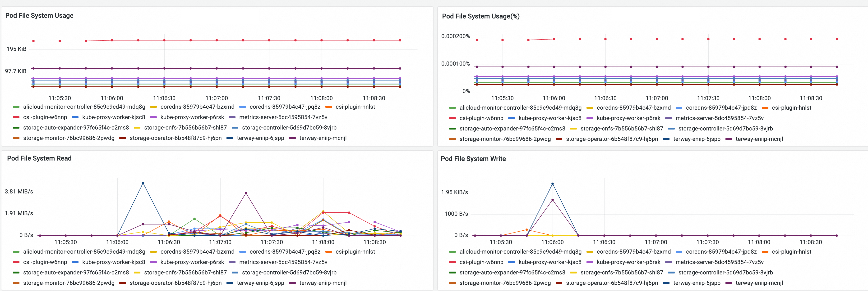Viewport: 868px width, 291px height.
Task: Select kube-proxy-worker-kjsc8 label in Read legend
Action: 114,262
